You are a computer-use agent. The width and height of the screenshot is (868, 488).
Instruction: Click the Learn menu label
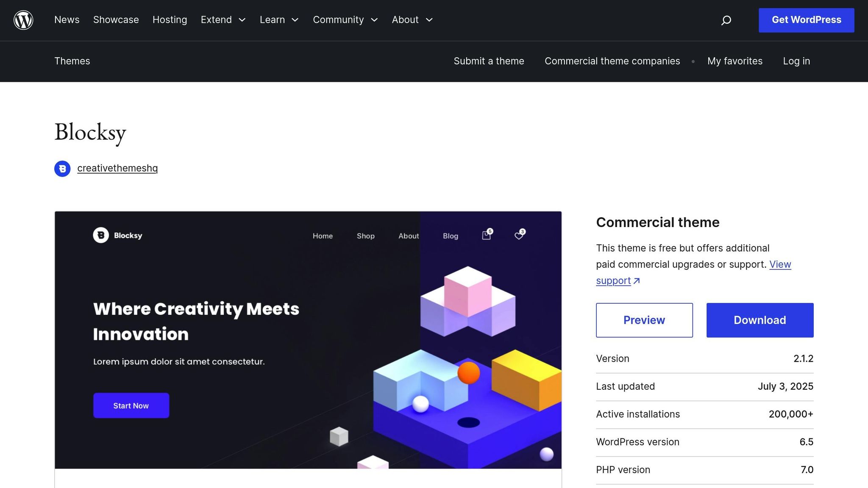[272, 20]
